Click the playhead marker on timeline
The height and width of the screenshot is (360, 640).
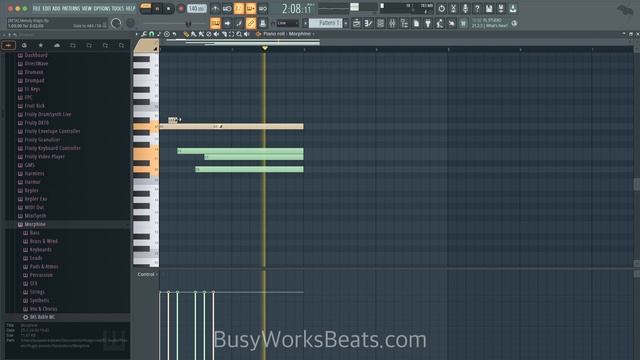click(264, 49)
